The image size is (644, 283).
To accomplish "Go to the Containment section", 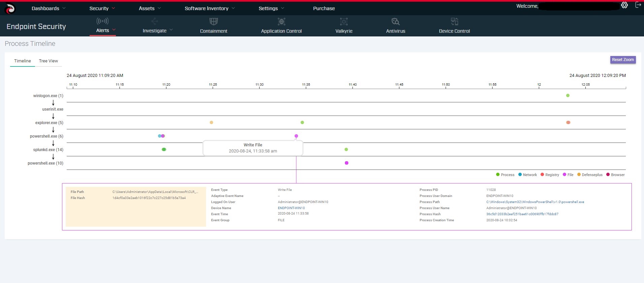I will (214, 31).
